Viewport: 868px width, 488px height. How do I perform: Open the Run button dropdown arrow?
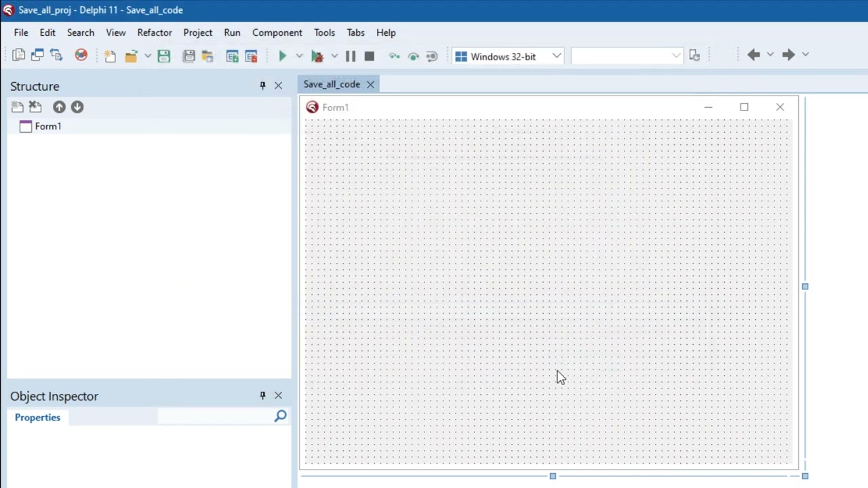pos(299,56)
